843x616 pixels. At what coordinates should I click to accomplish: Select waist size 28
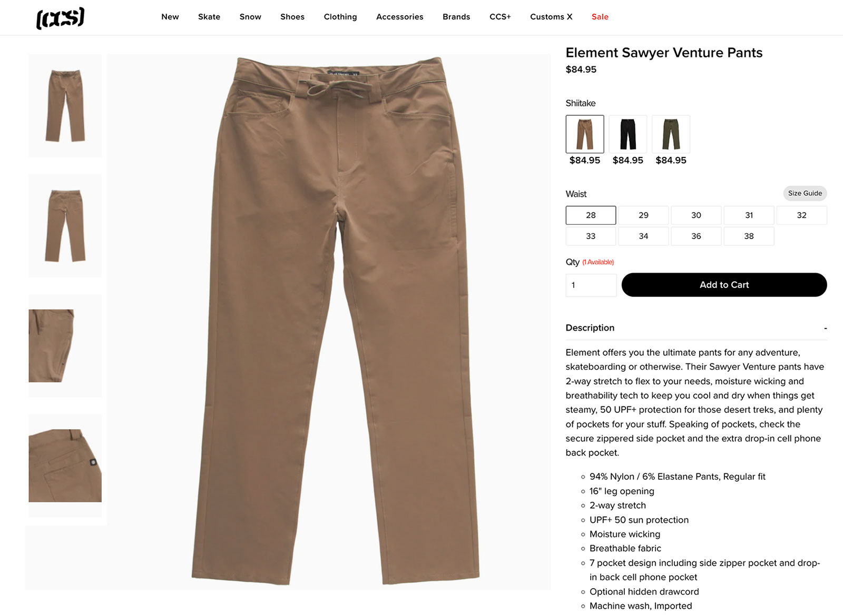coord(591,215)
